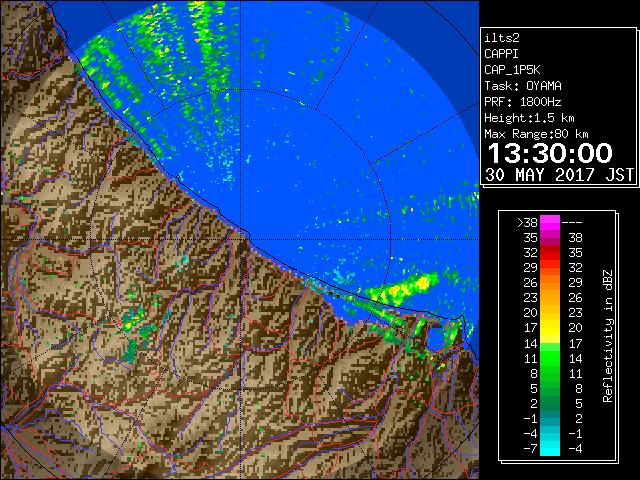
Task: Click the 'CAP_1P5K' product name
Action: coord(512,70)
